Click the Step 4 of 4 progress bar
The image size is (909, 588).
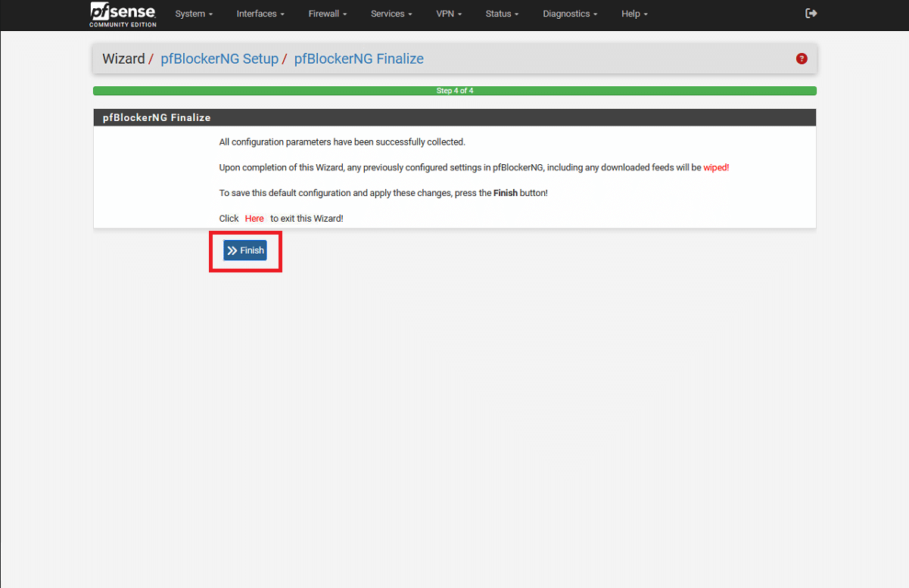455,91
